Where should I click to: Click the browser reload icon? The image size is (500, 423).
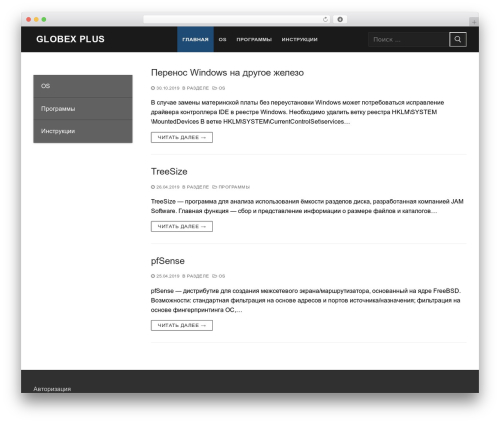click(x=325, y=19)
